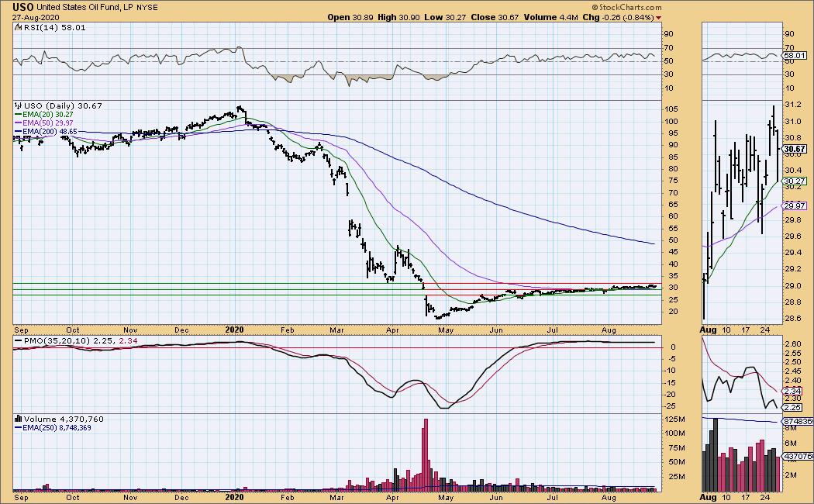Click the 'Volume 4,370,760' panel label

coord(64,419)
